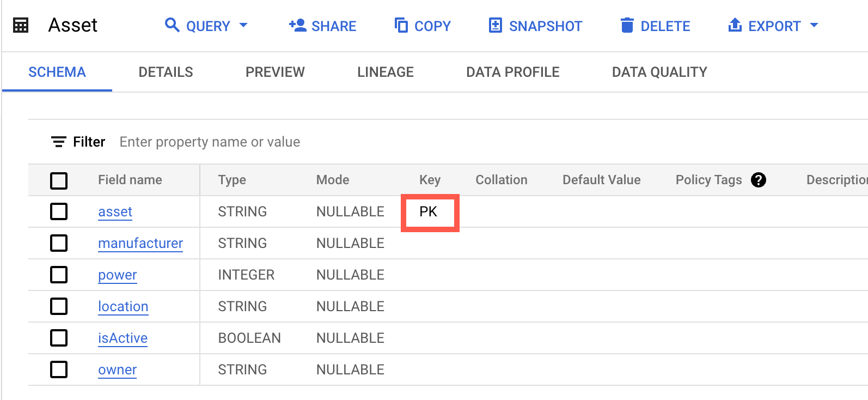Viewport: 868px width, 400px height.
Task: Click the Snapshot icon
Action: coord(495,25)
